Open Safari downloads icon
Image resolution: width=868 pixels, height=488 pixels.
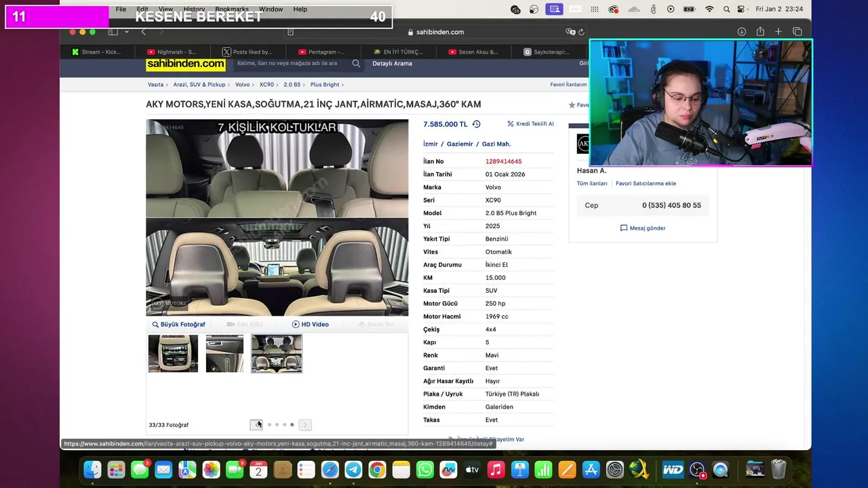pyautogui.click(x=742, y=32)
